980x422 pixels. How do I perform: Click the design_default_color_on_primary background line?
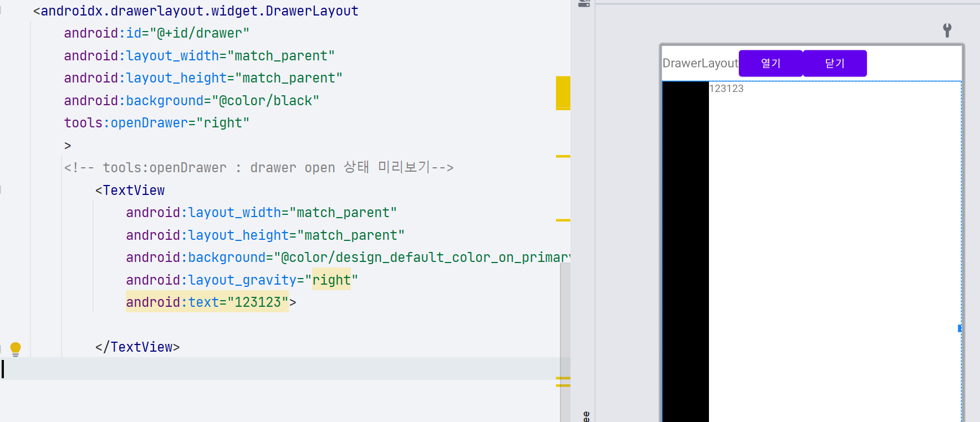pos(348,258)
